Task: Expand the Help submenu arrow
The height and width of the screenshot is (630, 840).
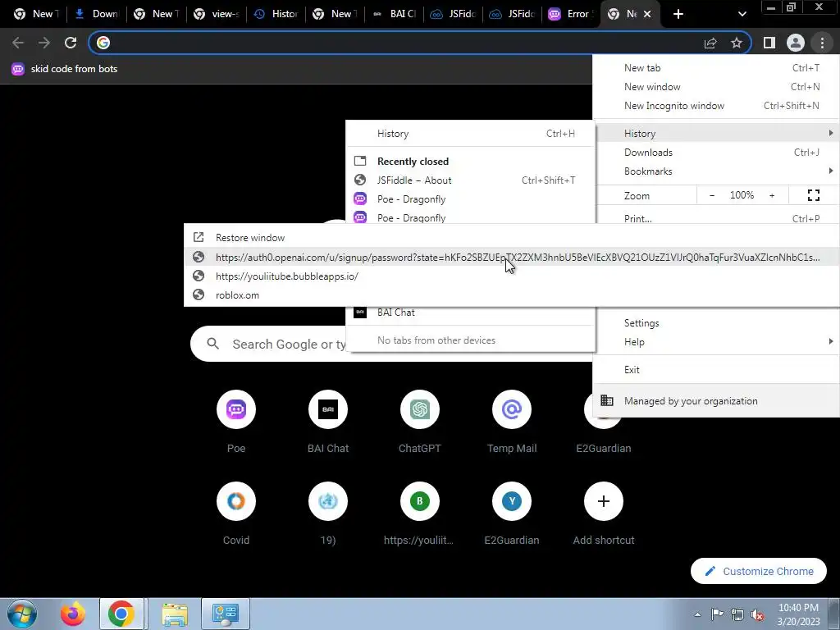Action: pos(830,341)
